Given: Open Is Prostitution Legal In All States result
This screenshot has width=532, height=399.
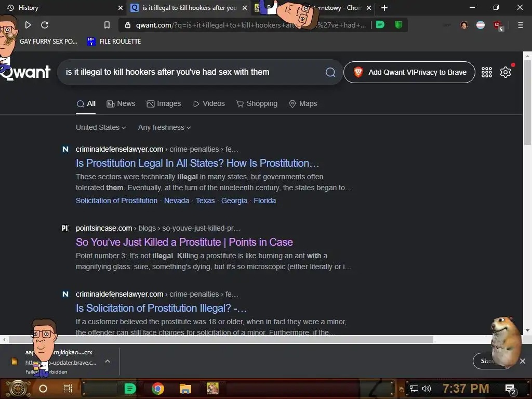Looking at the screenshot, I should 197,163.
